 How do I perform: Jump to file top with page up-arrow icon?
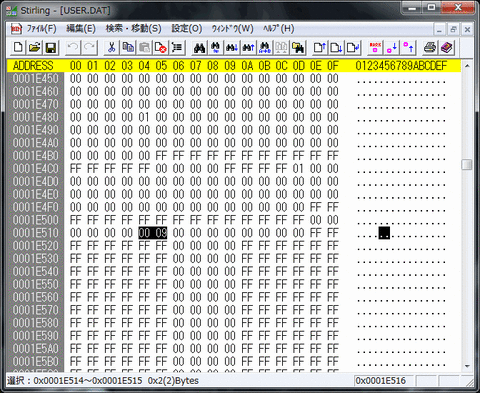[x=319, y=48]
